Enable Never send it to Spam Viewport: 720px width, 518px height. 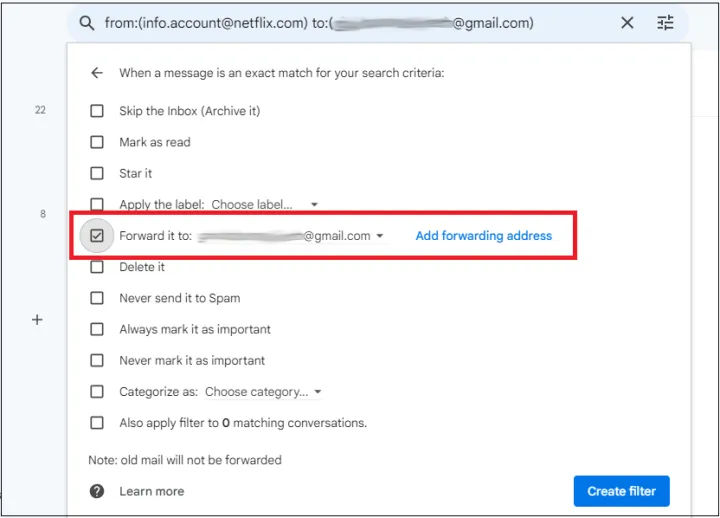coord(97,298)
